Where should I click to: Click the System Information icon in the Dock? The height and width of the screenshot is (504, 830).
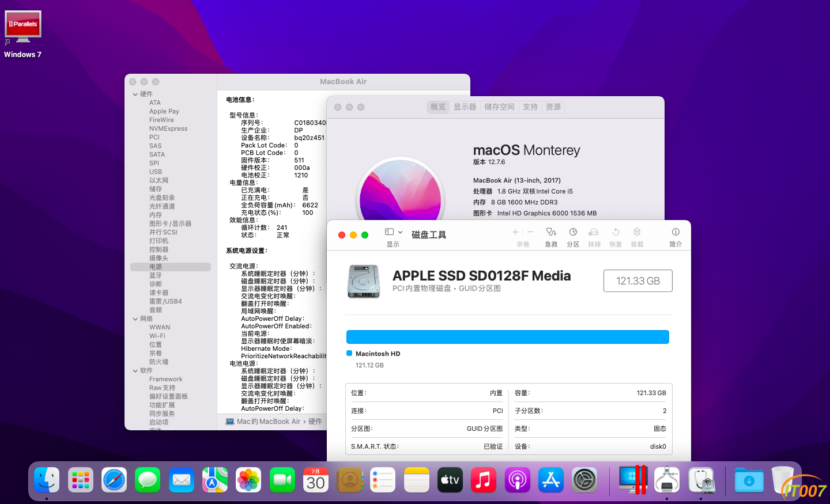pos(667,480)
